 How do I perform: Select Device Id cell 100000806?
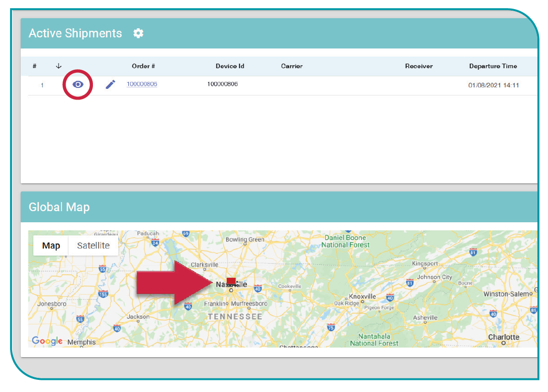(222, 84)
